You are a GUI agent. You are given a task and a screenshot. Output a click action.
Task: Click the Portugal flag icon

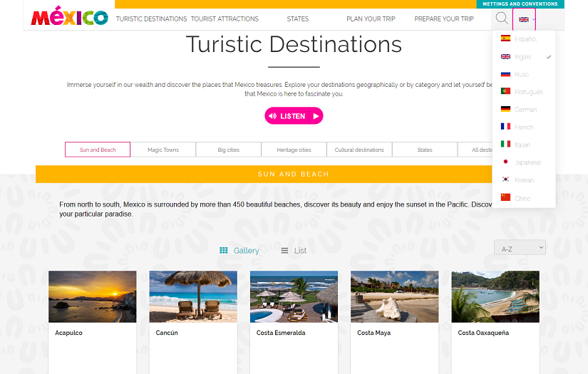click(x=505, y=91)
